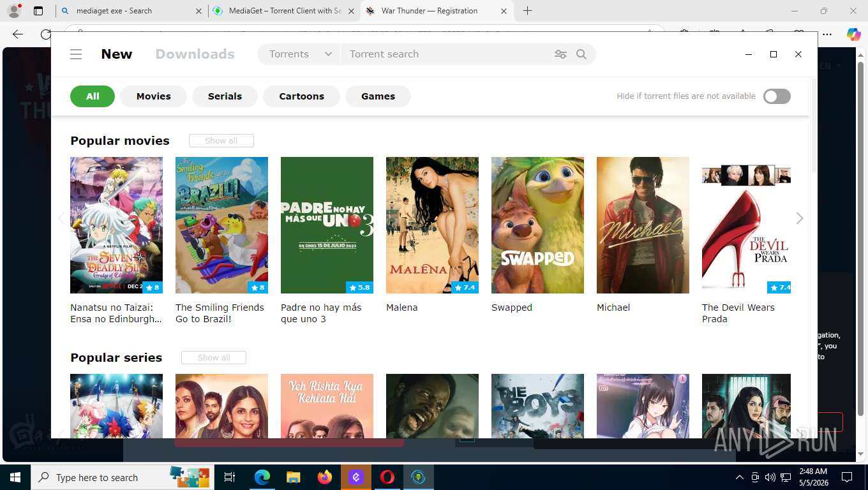Open The Smiling Friends Go to Brazil poster

[x=221, y=225]
